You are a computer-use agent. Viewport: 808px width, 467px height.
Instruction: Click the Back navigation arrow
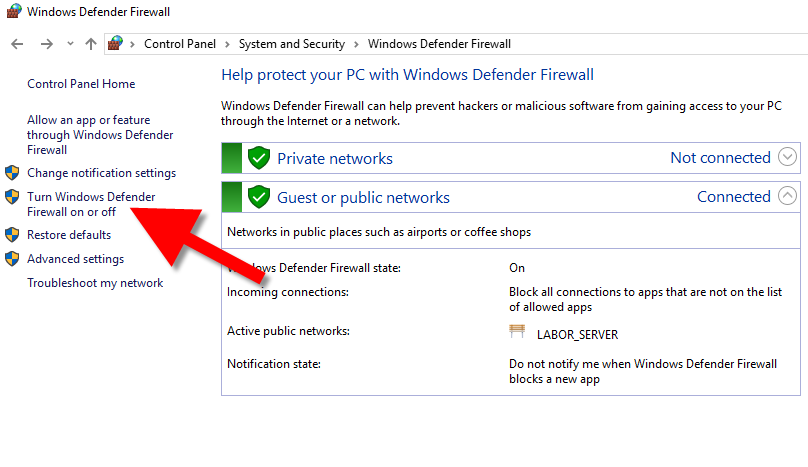17,44
